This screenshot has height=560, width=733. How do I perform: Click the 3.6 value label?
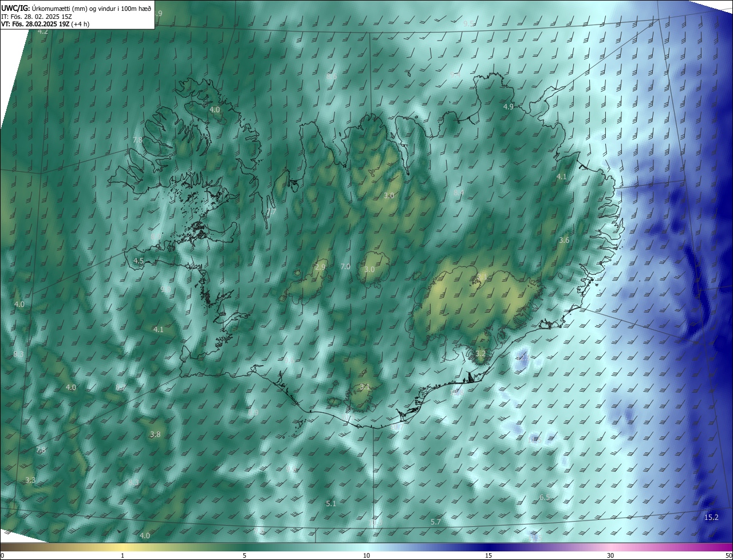pos(564,240)
